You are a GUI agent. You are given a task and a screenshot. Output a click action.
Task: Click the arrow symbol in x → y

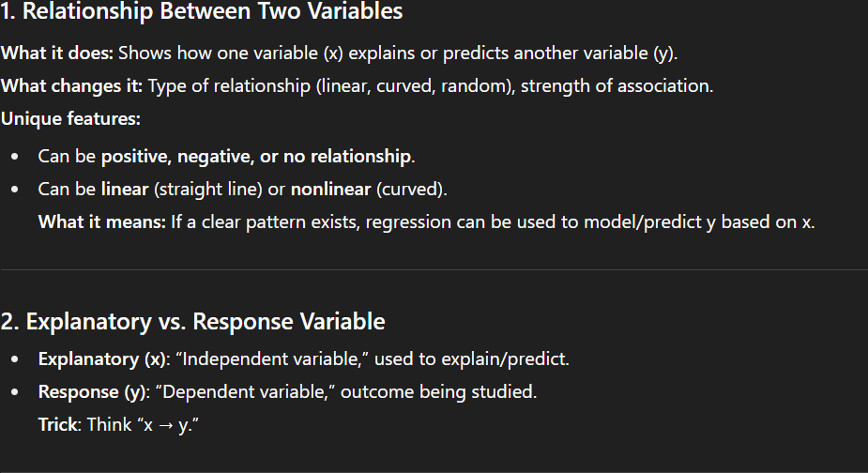tap(165, 425)
